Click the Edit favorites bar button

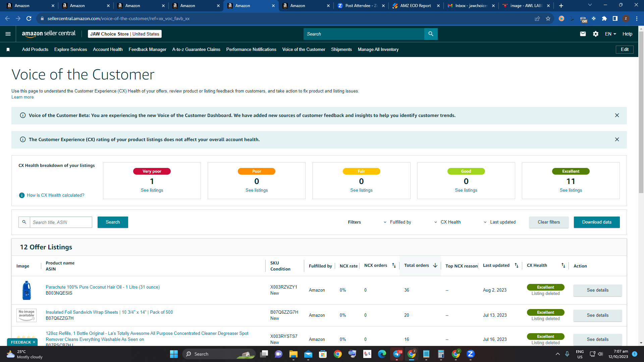[x=625, y=50]
